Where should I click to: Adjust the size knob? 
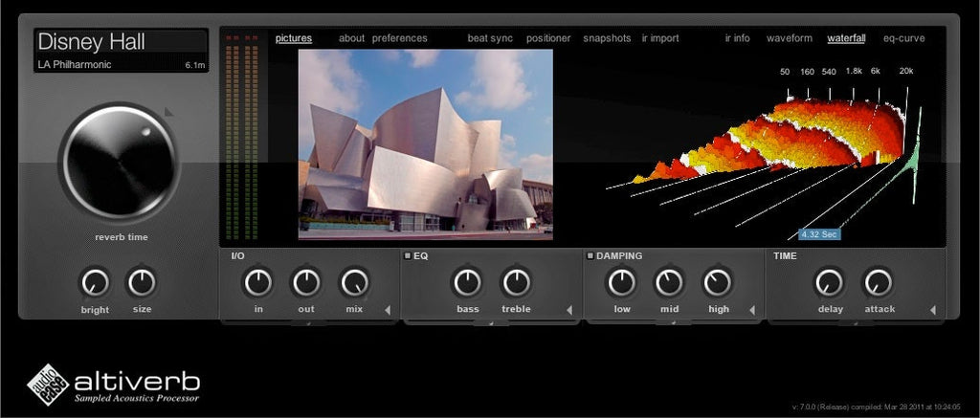(142, 283)
